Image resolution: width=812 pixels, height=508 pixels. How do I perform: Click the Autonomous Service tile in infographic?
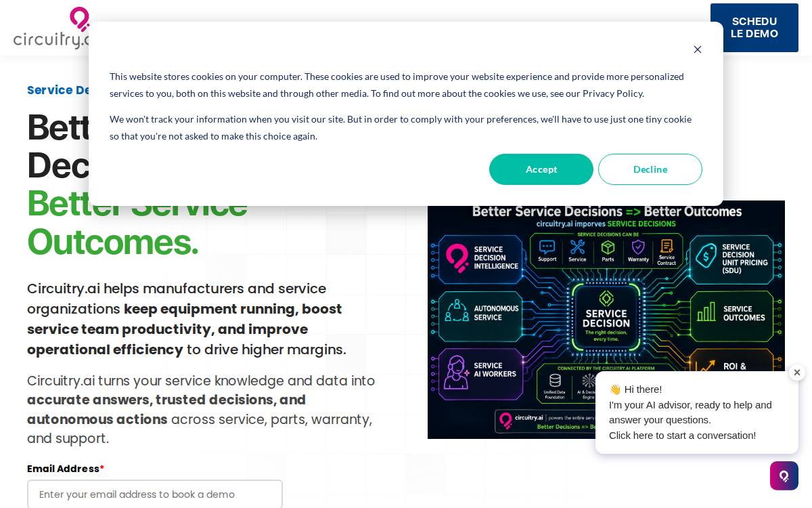coord(481,315)
